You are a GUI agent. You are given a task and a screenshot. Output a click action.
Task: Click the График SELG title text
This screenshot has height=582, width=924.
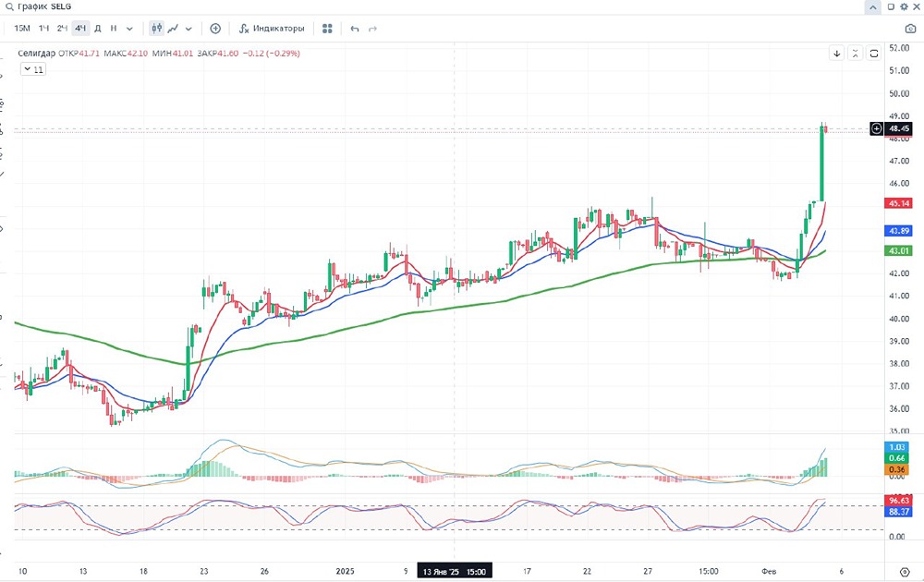[x=44, y=7]
